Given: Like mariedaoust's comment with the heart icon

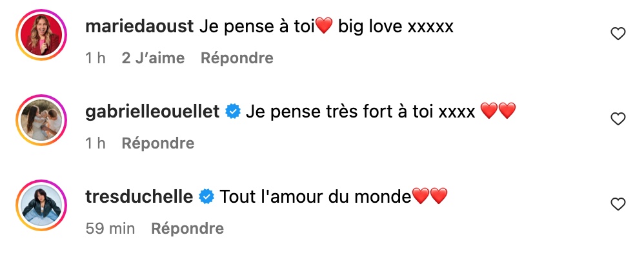Looking at the screenshot, I should point(618,34).
